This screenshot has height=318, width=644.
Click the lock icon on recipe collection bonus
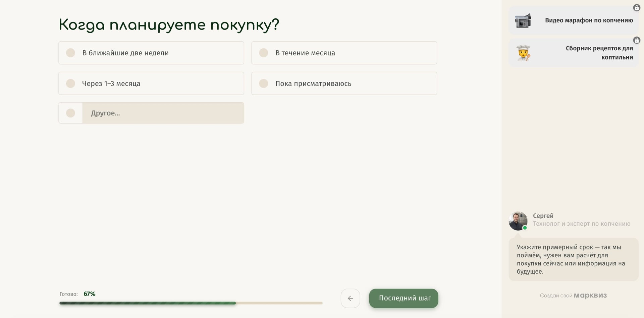637,40
